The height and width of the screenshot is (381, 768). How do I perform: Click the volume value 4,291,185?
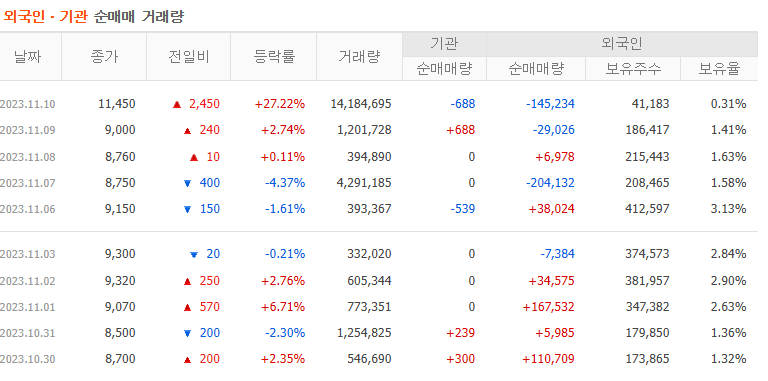(364, 183)
